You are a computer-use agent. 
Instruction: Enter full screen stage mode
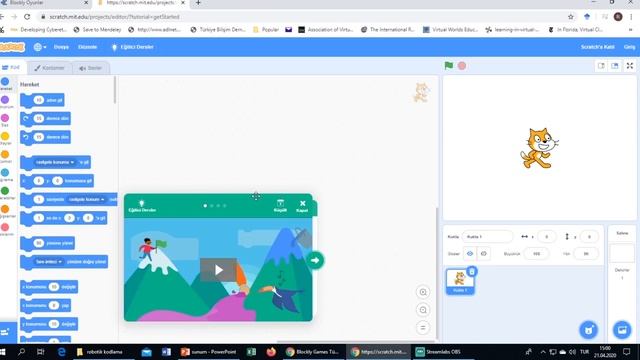click(x=630, y=66)
